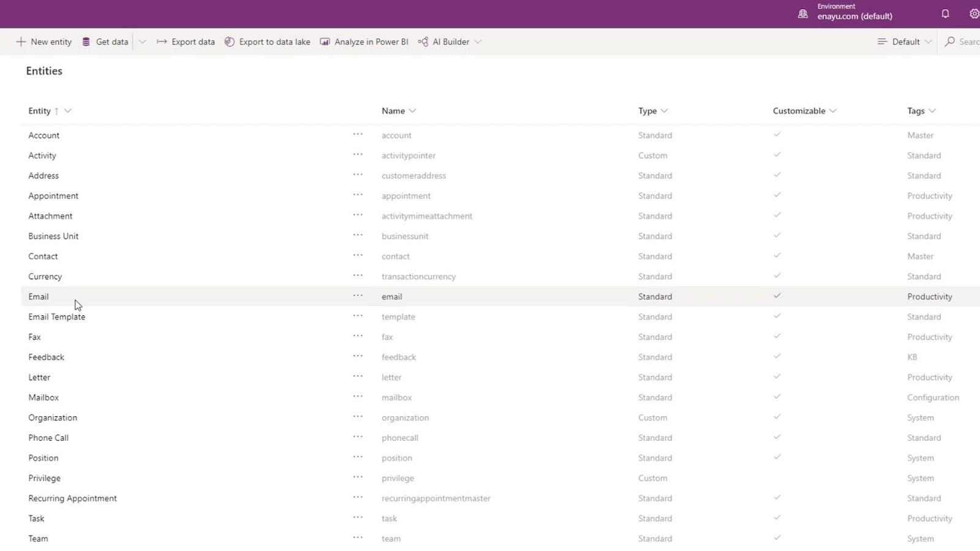Click the Name column header

point(393,111)
